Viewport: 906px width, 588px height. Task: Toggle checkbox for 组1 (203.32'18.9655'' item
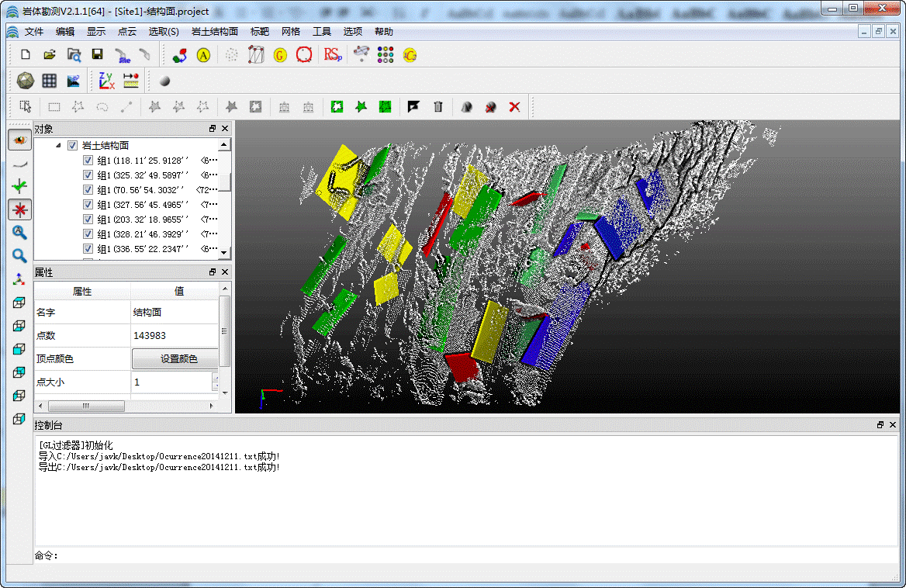(x=88, y=220)
